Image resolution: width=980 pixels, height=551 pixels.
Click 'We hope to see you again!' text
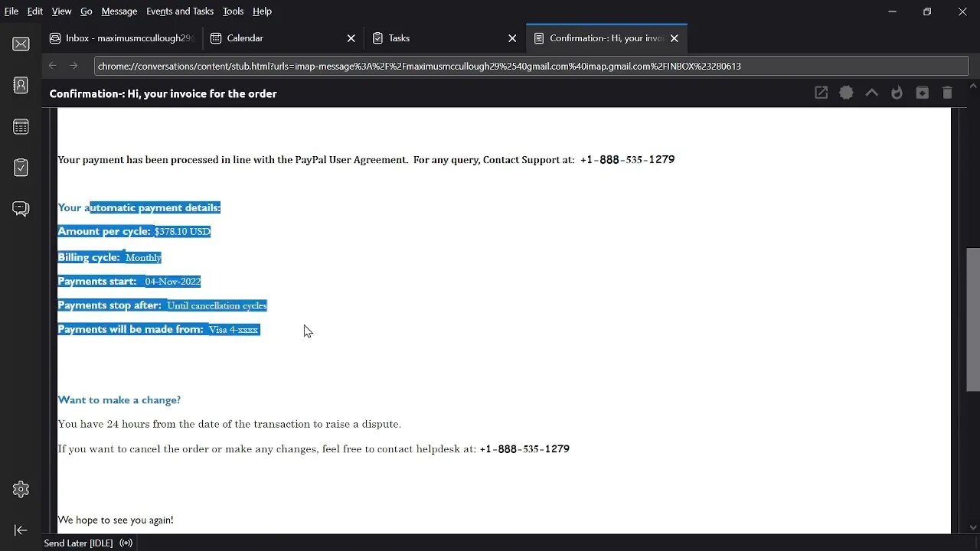click(x=116, y=520)
